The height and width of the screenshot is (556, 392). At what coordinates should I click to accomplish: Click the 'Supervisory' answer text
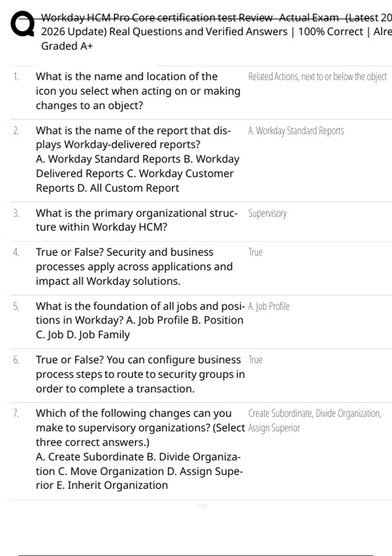267,213
